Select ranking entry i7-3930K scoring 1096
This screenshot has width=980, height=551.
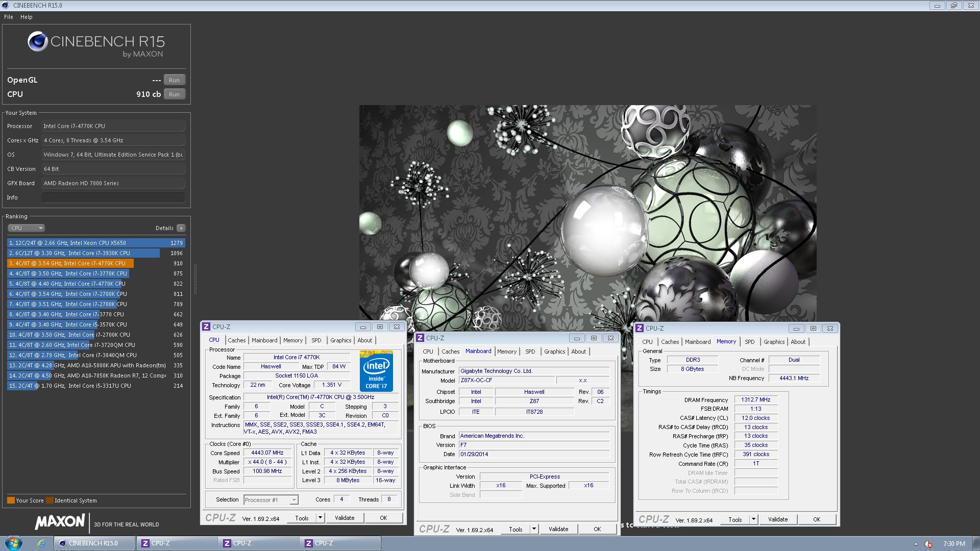96,253
